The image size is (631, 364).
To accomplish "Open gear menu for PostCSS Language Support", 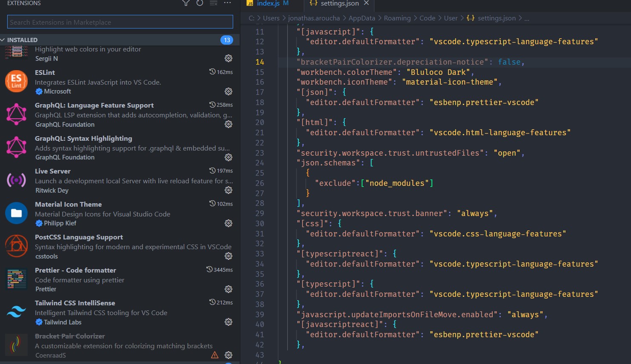I will 228,256.
